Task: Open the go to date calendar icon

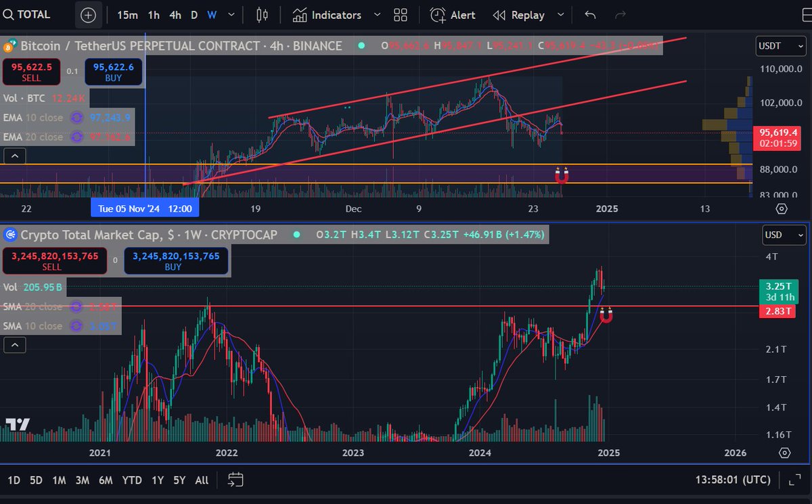Action: [x=235, y=480]
